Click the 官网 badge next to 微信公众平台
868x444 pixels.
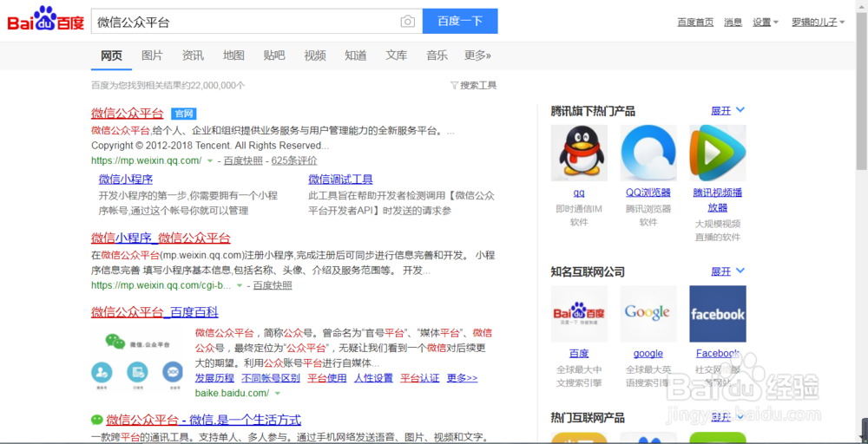point(184,114)
